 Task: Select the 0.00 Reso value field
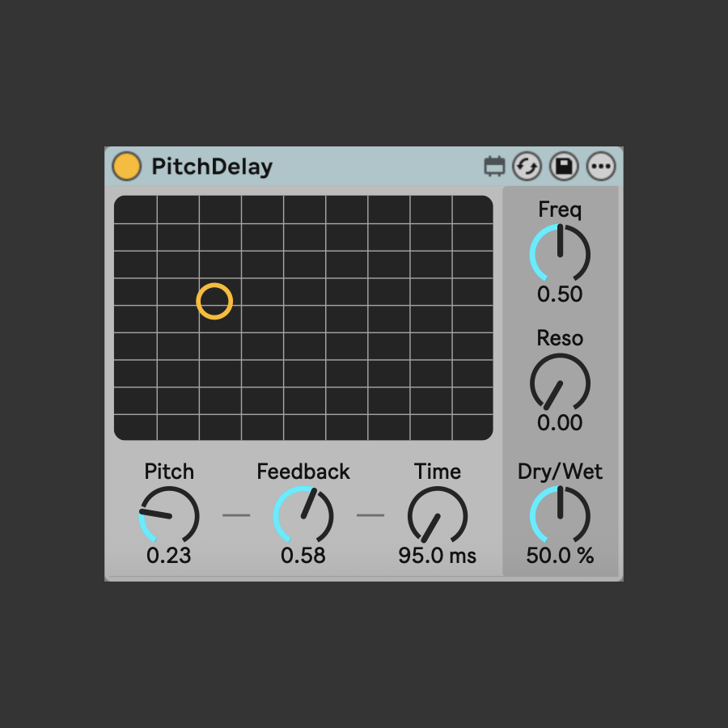pos(560,422)
